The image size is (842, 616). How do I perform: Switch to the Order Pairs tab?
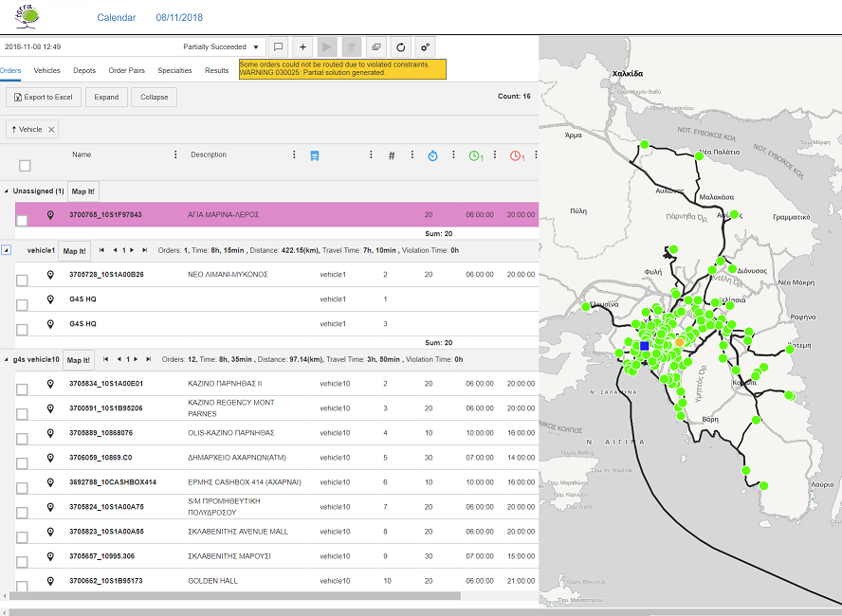127,71
